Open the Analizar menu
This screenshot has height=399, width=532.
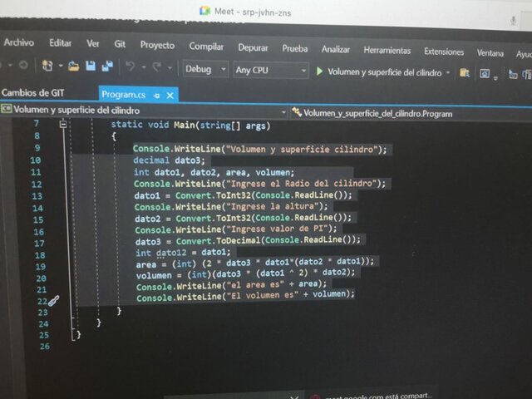pyautogui.click(x=336, y=50)
